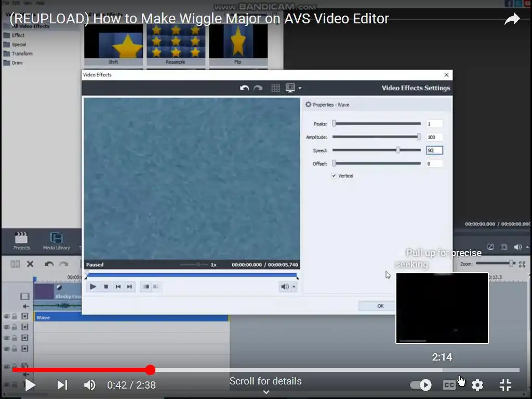Stop the effect preview playback
532x399 pixels.
tap(106, 287)
